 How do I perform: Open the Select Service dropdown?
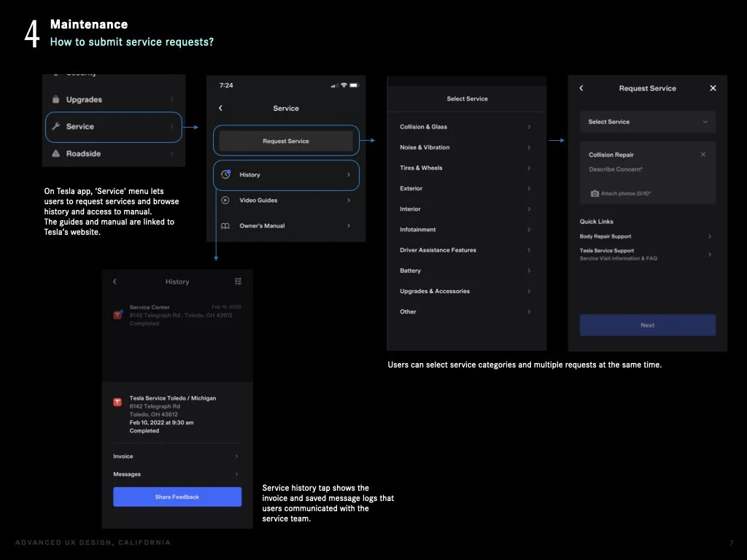(648, 122)
